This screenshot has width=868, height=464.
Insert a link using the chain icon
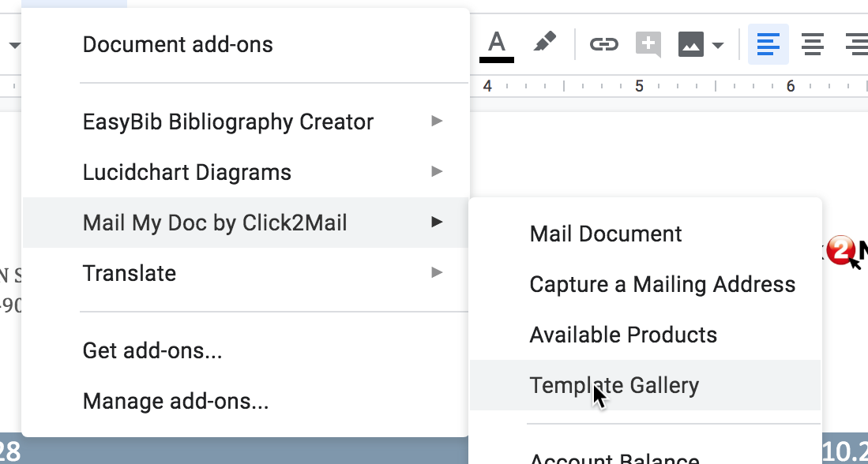603,44
